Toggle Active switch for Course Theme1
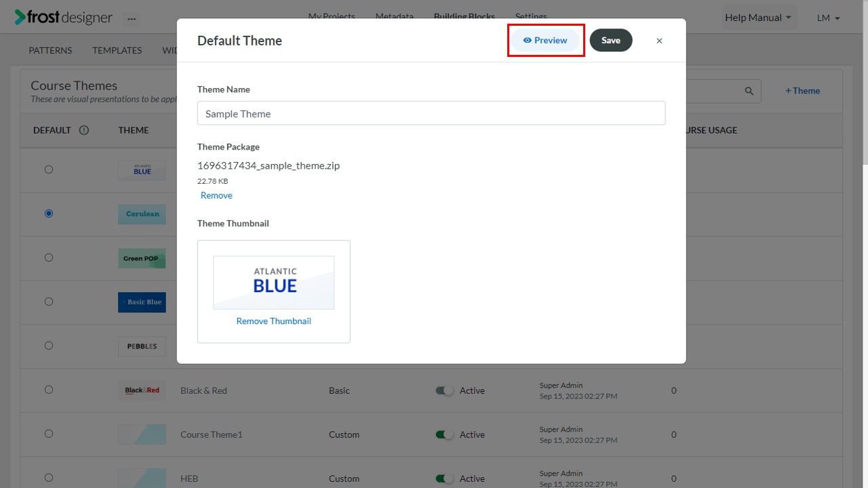868x488 pixels. [444, 434]
